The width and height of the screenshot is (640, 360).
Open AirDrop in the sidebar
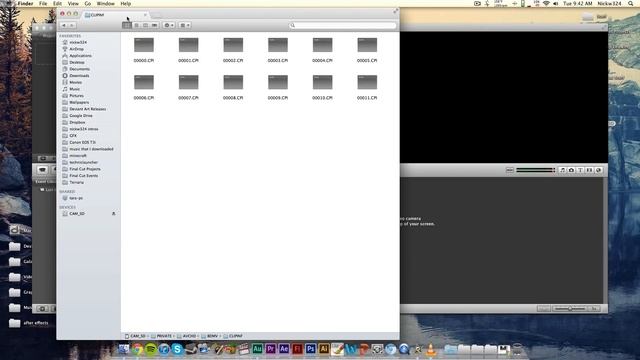click(x=76, y=49)
